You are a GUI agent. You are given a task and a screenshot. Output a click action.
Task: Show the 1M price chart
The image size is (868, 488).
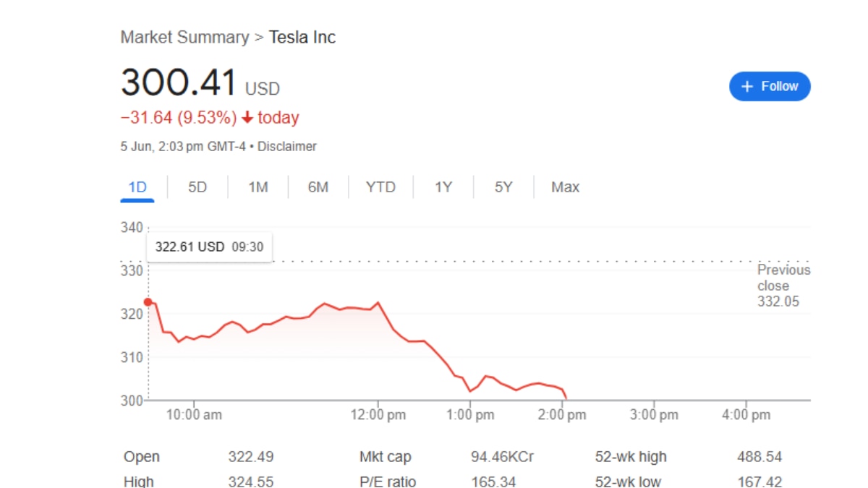click(x=258, y=187)
